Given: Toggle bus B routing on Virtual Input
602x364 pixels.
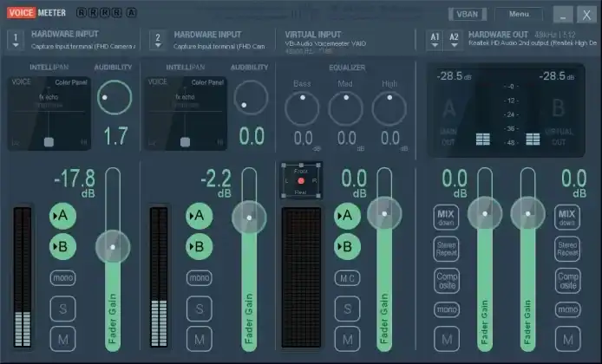Looking at the screenshot, I should [347, 247].
